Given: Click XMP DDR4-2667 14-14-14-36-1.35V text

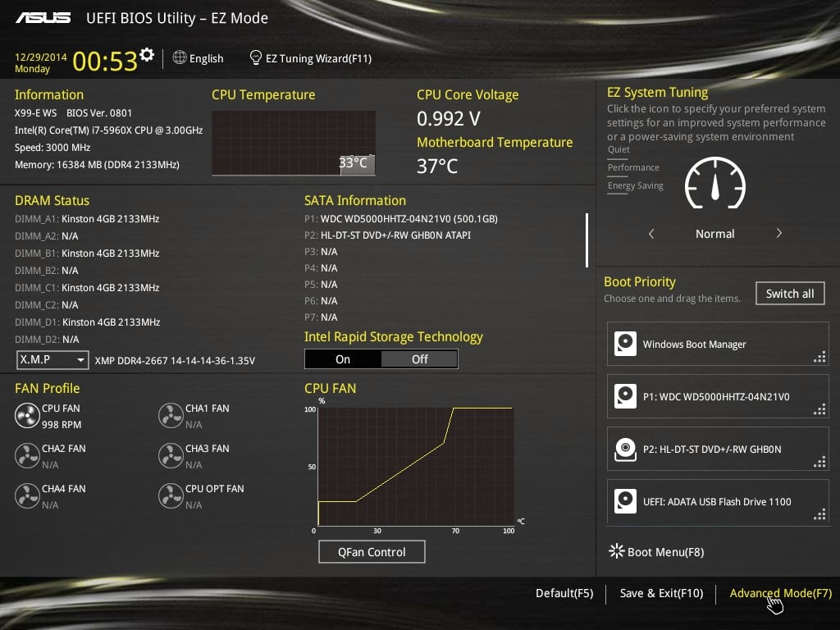Looking at the screenshot, I should coord(176,361).
